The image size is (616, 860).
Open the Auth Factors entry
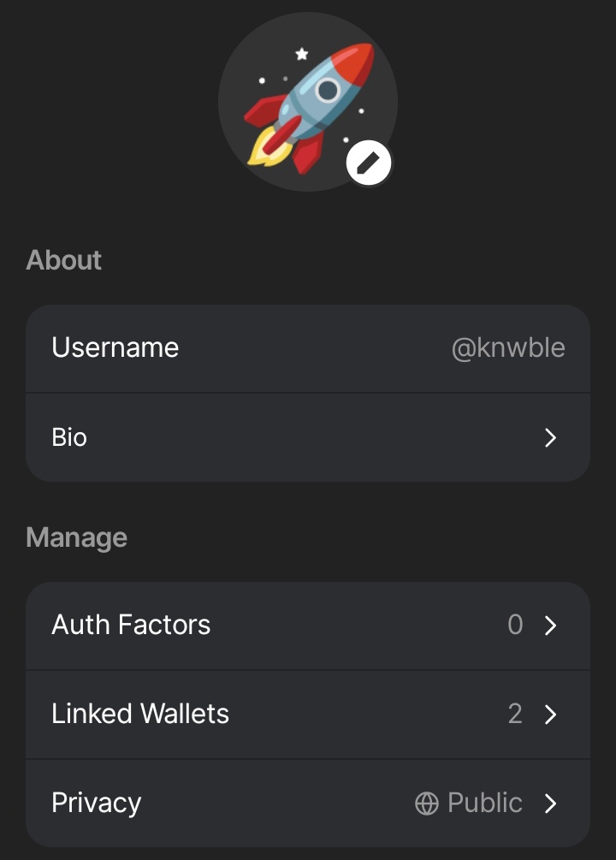pos(308,626)
